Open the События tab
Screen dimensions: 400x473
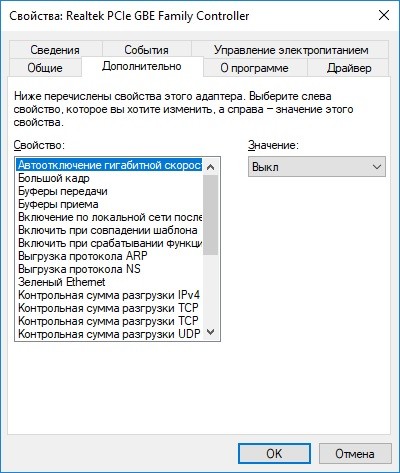pos(146,50)
